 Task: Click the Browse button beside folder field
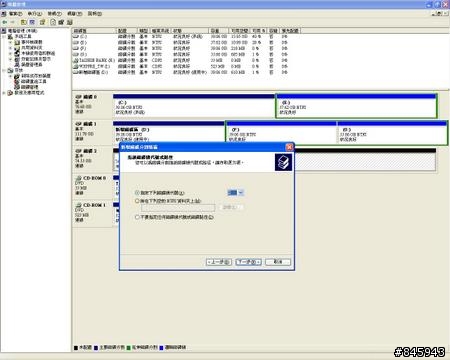tap(231, 207)
